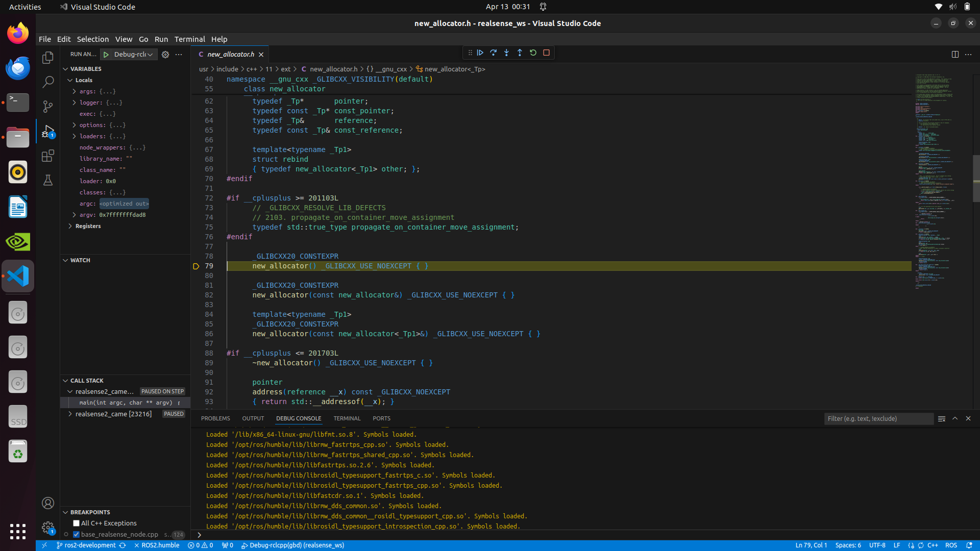Expand the loaders variable
This screenshot has height=551, width=980.
(75, 136)
